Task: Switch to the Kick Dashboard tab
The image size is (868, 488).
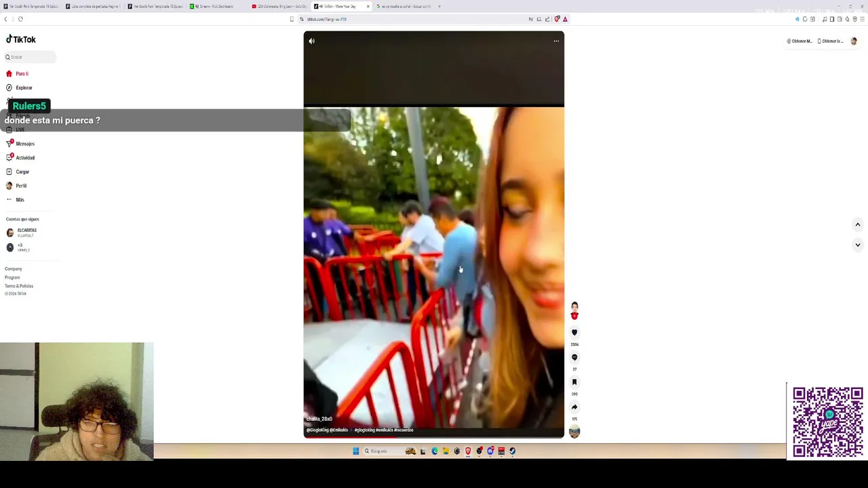Action: coord(216,6)
